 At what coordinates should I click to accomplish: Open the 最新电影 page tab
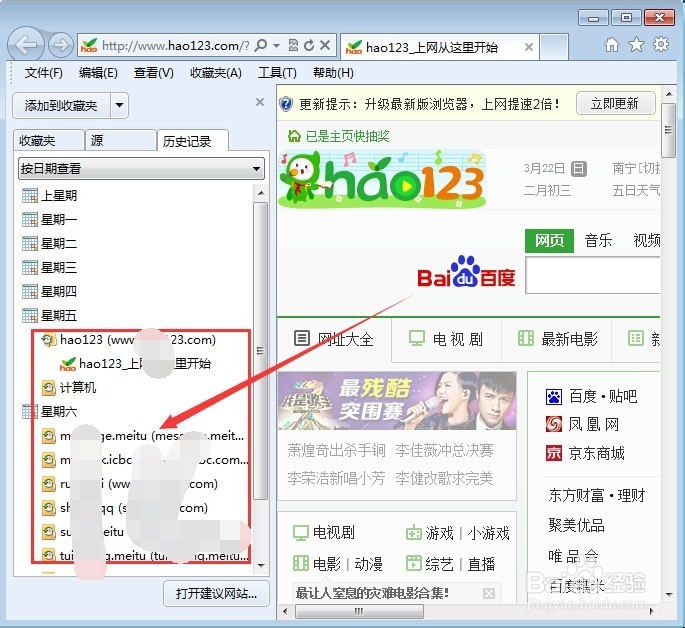[557, 339]
